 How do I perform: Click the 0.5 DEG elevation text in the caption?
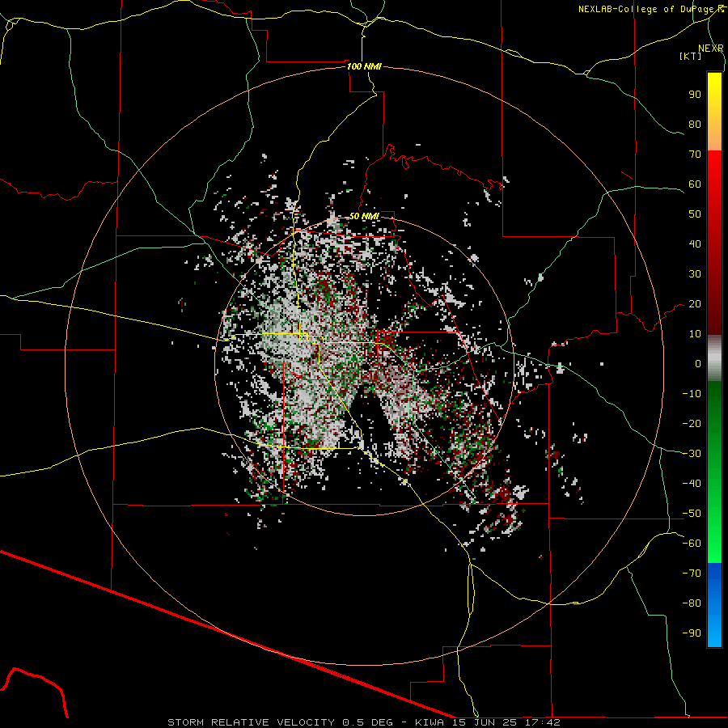367,722
